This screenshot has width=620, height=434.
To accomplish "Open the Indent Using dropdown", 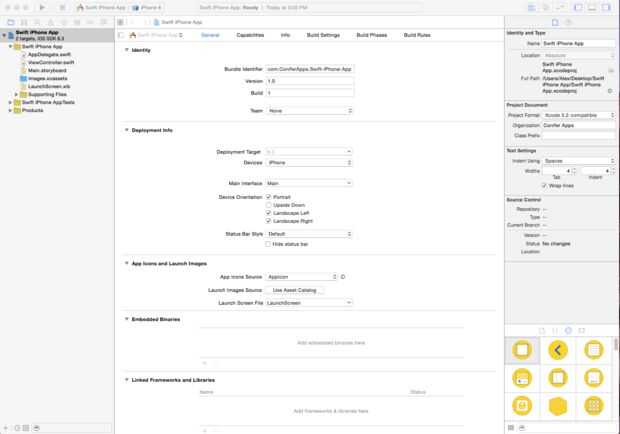I will 578,161.
